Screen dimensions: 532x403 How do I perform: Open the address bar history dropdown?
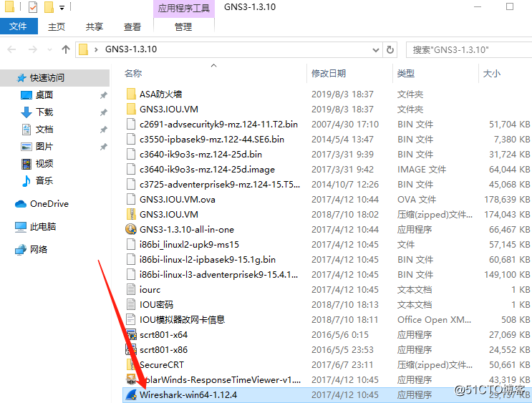click(376, 50)
